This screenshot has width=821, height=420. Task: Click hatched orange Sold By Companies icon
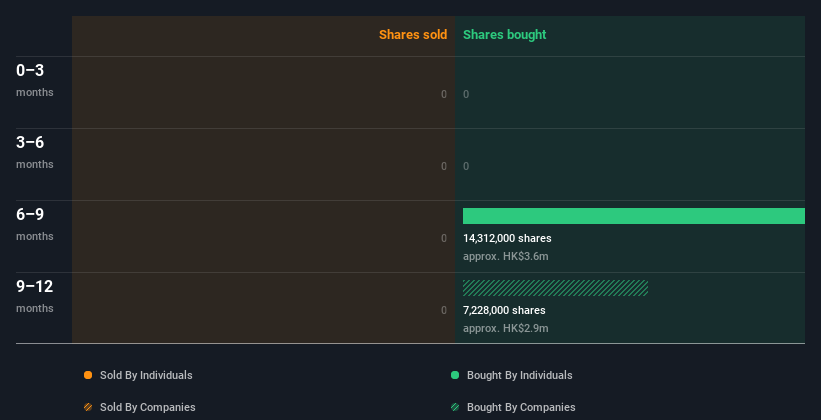pos(88,407)
